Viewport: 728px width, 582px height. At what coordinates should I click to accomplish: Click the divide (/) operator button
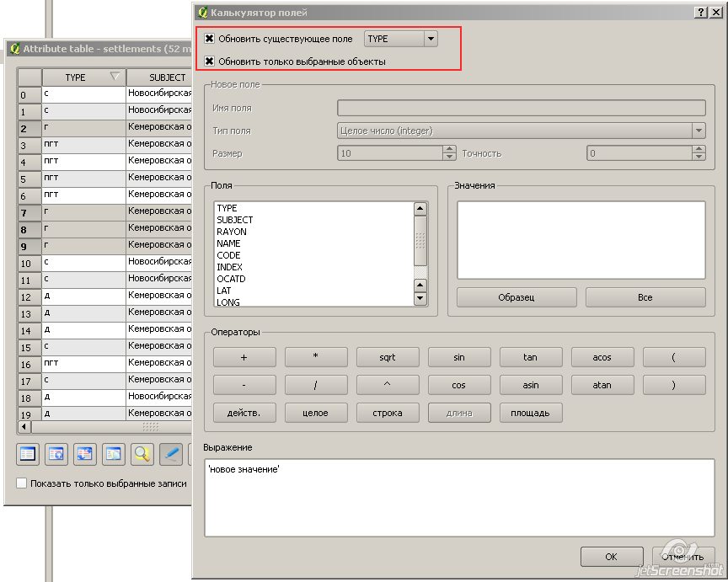click(x=316, y=385)
